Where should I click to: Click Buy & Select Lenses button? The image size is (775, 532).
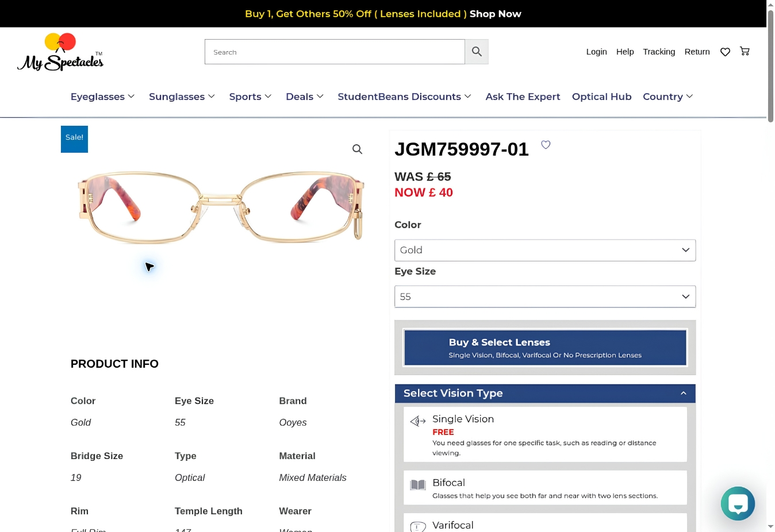545,348
